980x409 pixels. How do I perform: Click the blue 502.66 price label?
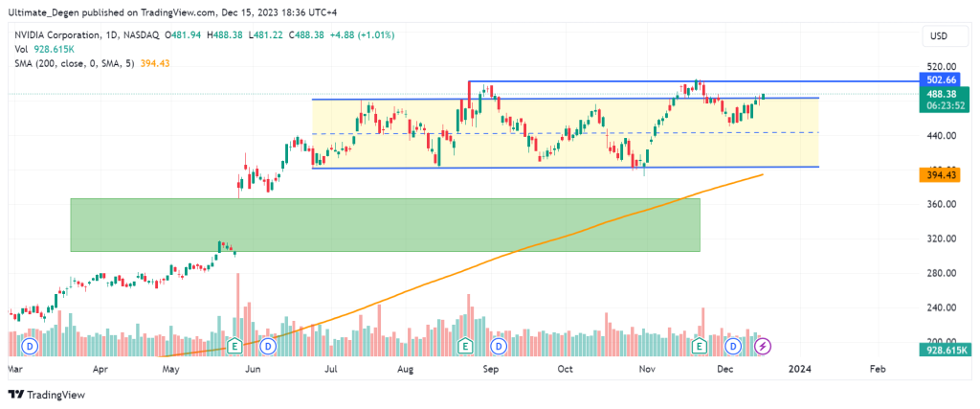click(x=938, y=80)
